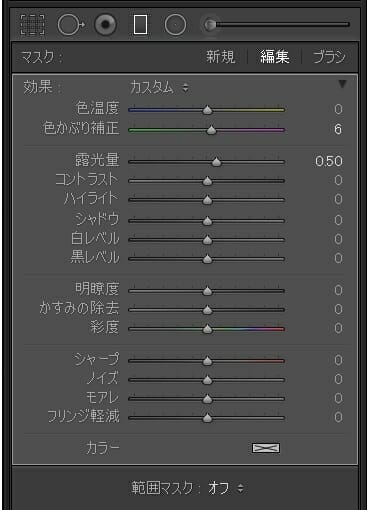Viewport: 367px width, 510px height.
Task: Click the フリンジ軽減 value field
Action: click(x=338, y=417)
